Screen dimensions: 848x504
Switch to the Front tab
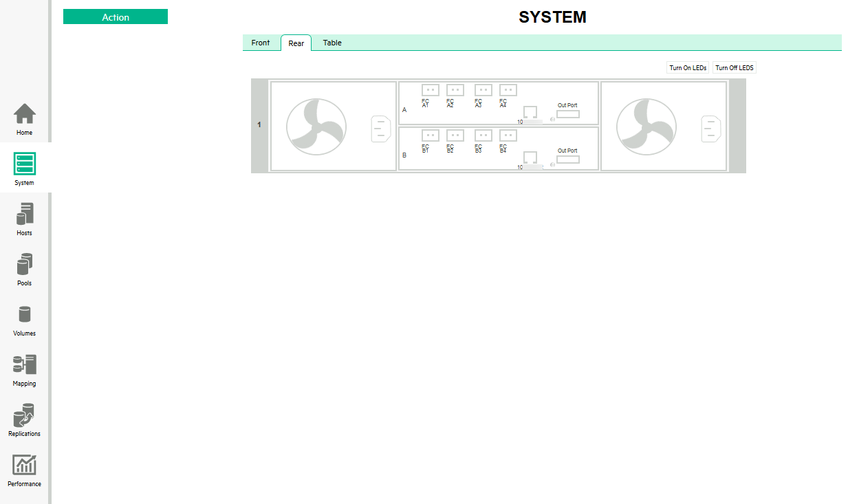(261, 43)
